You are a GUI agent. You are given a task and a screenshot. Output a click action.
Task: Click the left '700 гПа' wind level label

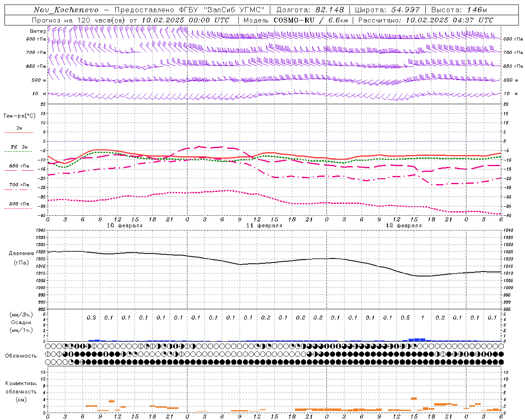(x=36, y=52)
